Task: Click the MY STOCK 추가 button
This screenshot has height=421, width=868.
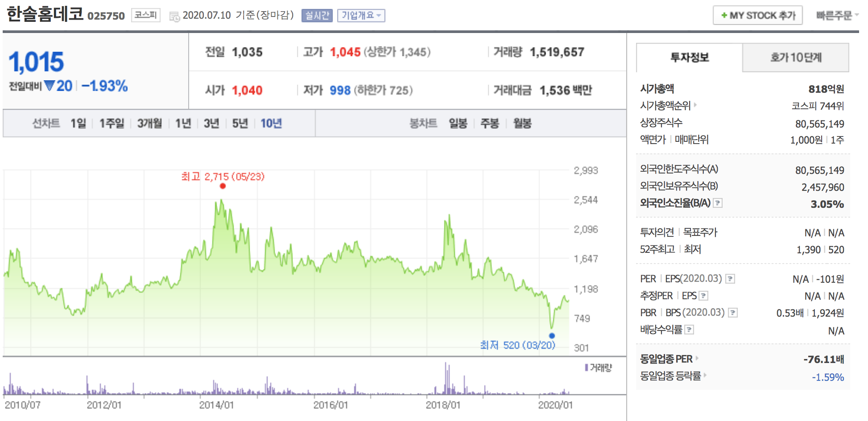Action: 758,15
